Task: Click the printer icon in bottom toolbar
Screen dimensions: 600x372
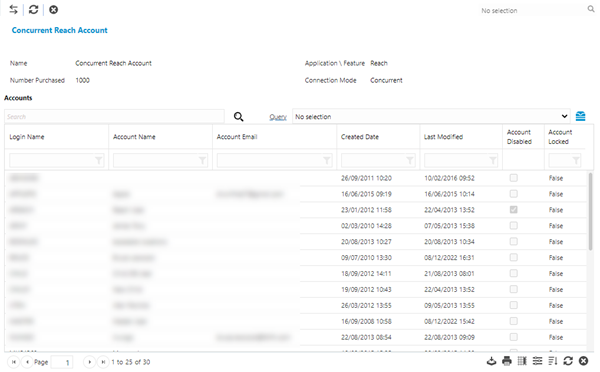Action: click(x=507, y=361)
